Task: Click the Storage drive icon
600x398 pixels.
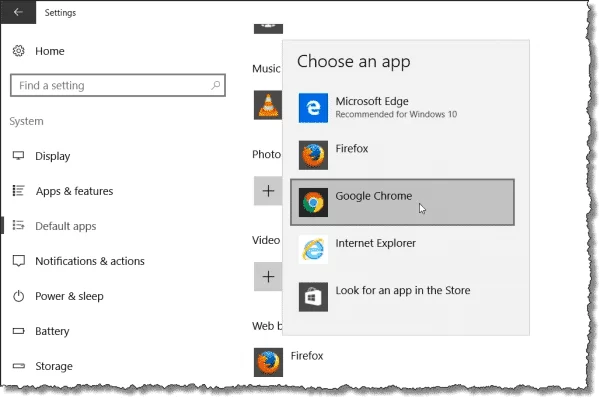Action: (18, 366)
